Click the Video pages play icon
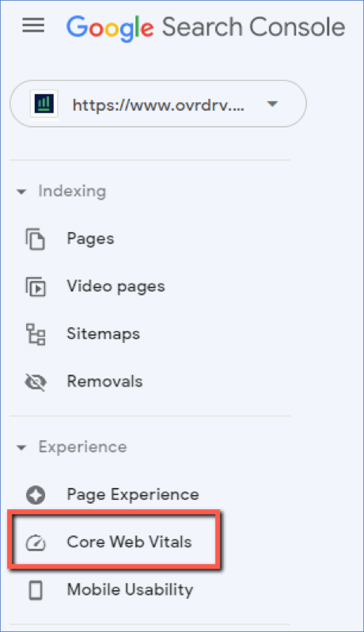This screenshot has height=632, width=364. coord(36,287)
